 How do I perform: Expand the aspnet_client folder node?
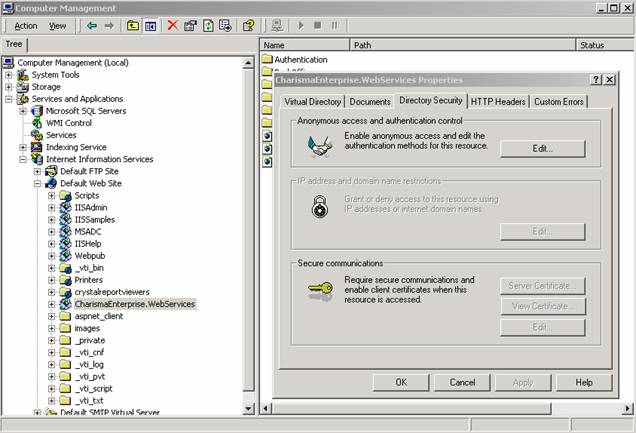[x=52, y=316]
